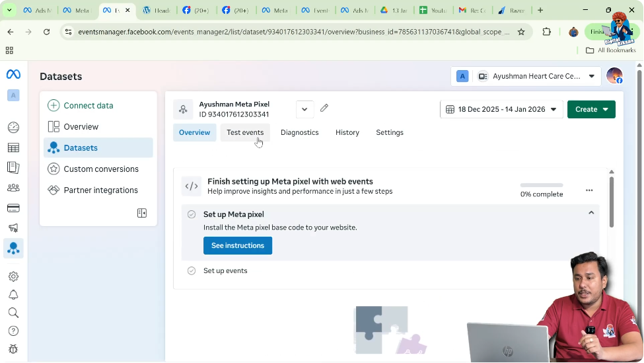Click the ID 934017612303341 text

pyautogui.click(x=234, y=114)
